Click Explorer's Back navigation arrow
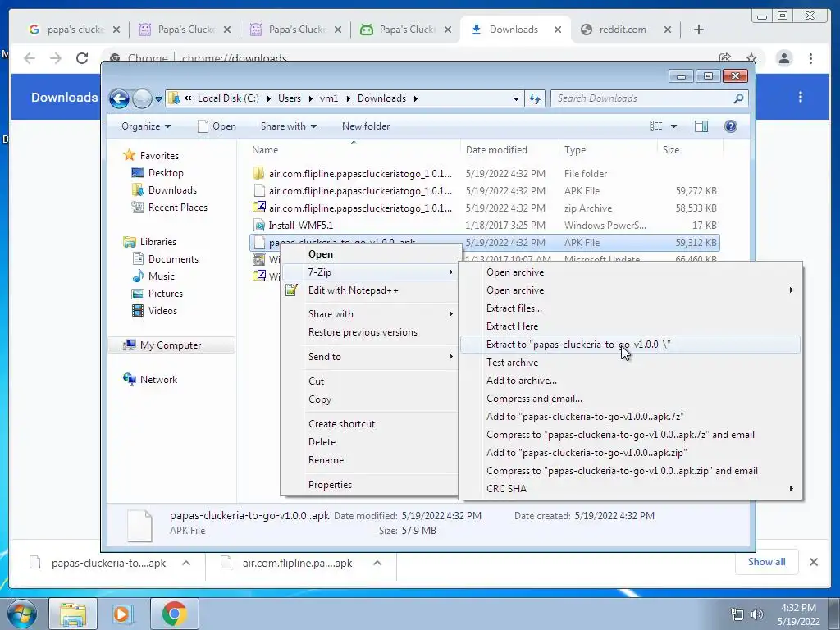 point(119,98)
